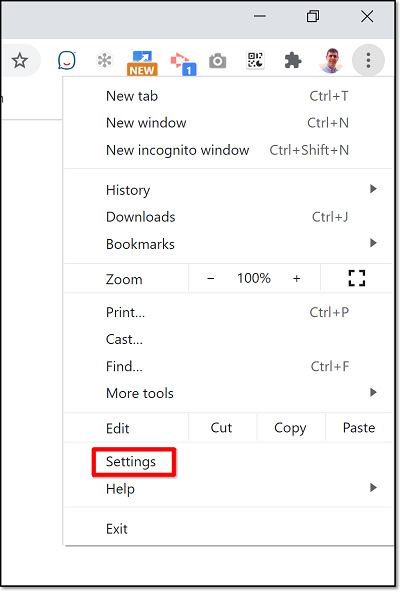The width and height of the screenshot is (400, 591).
Task: Click the gray snowflake extension icon
Action: (104, 60)
